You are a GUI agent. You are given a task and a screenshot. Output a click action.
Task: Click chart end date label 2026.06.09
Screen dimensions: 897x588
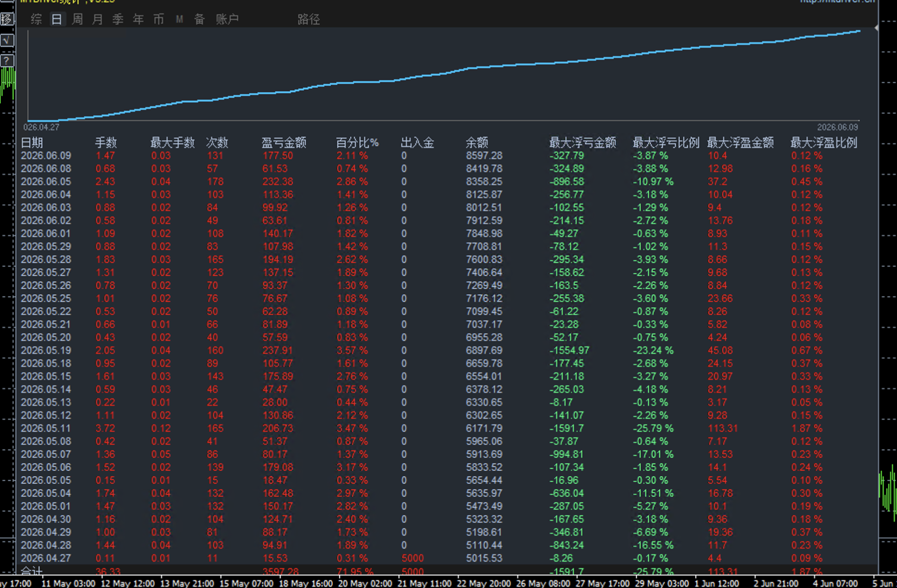pyautogui.click(x=837, y=127)
